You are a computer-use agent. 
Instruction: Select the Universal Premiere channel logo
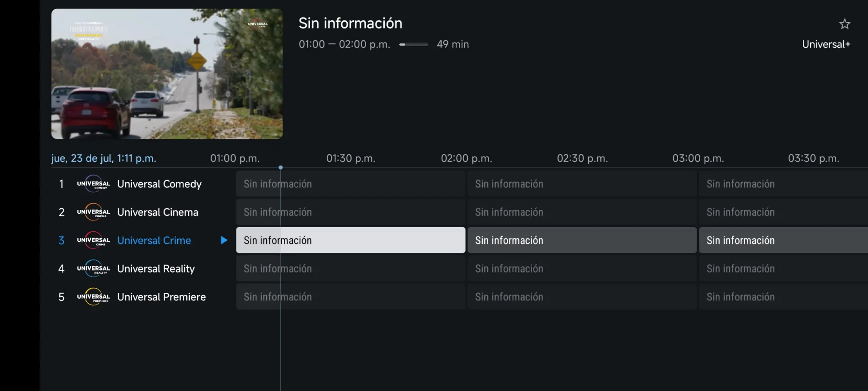(94, 297)
